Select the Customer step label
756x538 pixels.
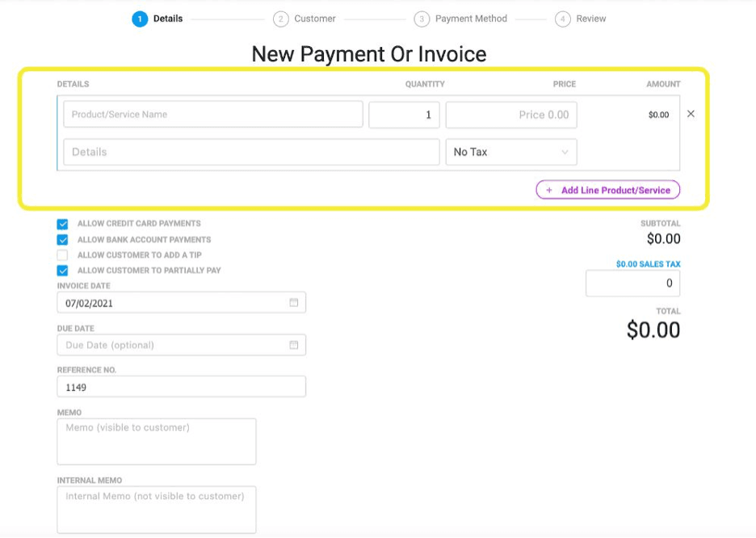pos(314,19)
